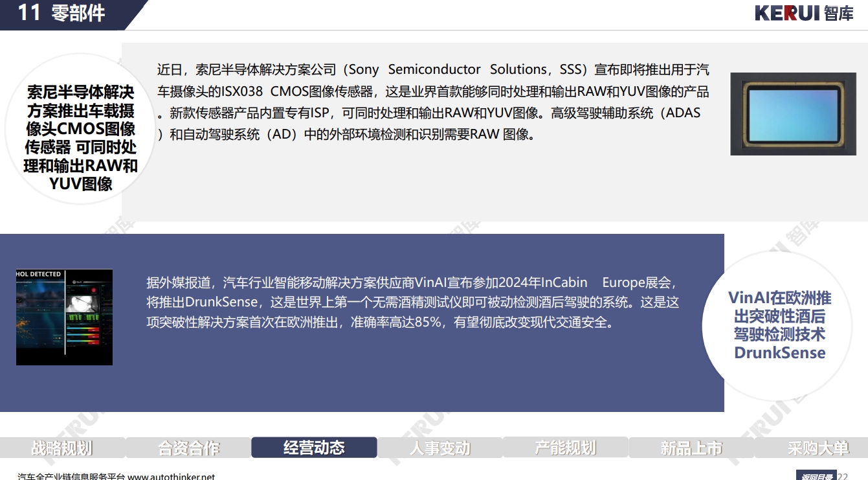Click the page number 22
Viewport: 868px width, 480px height.
[x=842, y=476]
